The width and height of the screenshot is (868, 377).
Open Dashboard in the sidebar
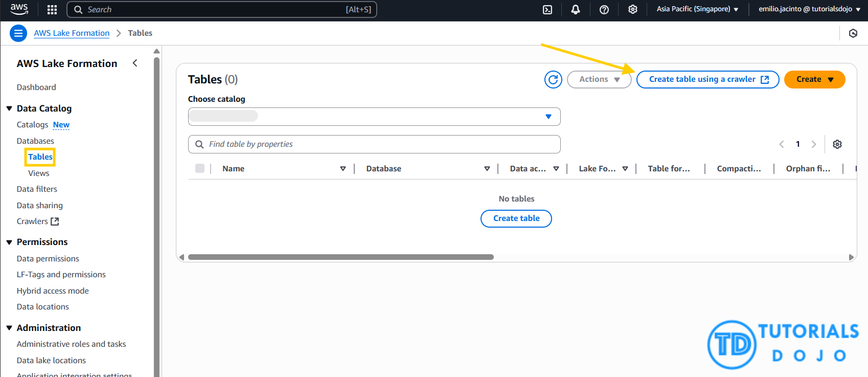pyautogui.click(x=36, y=87)
